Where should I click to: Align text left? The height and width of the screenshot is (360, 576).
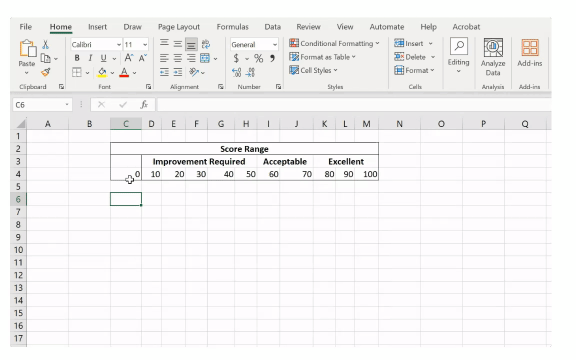pos(164,58)
